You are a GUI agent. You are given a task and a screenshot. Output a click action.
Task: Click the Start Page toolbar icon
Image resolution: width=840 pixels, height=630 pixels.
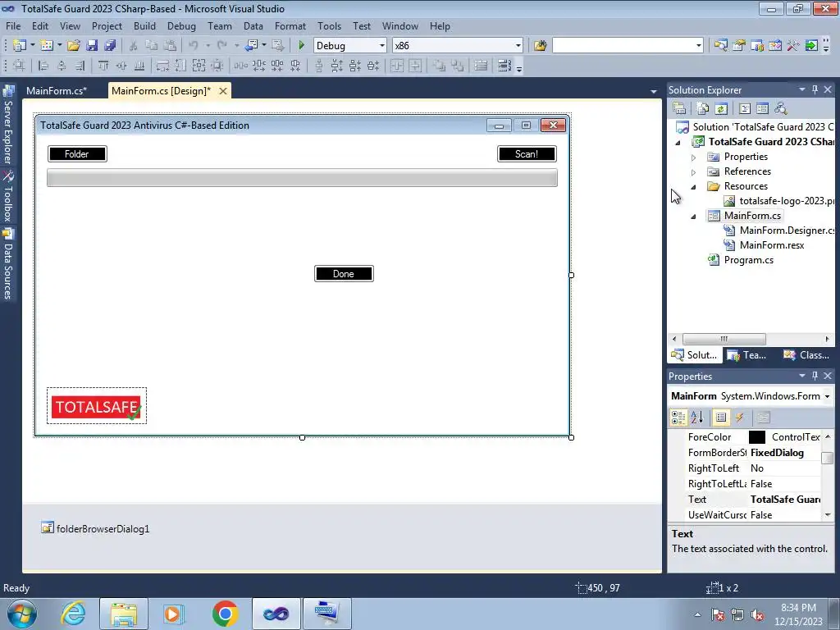811,46
